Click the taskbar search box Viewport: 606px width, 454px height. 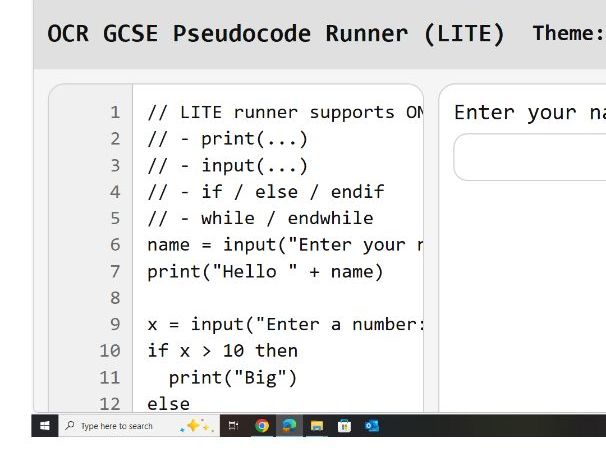tap(139, 426)
